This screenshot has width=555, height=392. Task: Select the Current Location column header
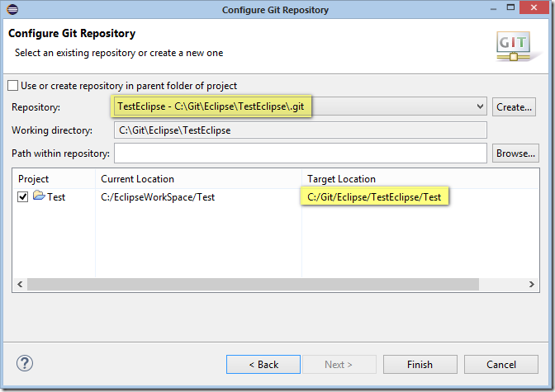pos(198,179)
